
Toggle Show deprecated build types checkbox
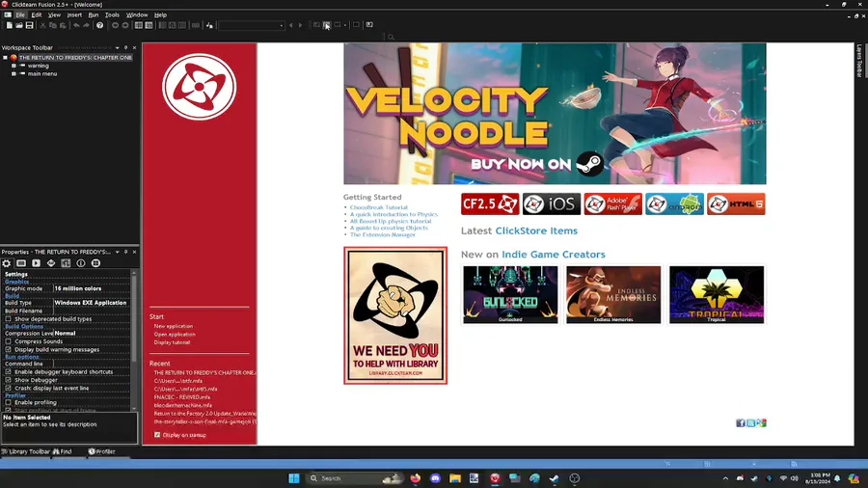[x=9, y=318]
